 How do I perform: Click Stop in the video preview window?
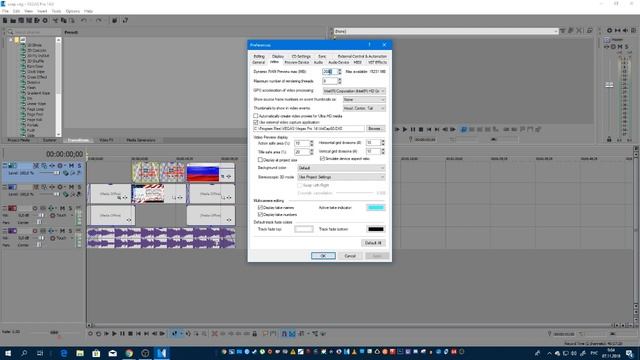coord(421,129)
